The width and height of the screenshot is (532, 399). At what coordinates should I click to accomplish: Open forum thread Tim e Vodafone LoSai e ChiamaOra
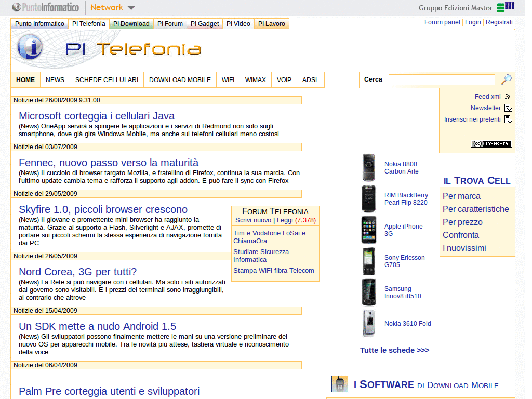[x=270, y=237]
